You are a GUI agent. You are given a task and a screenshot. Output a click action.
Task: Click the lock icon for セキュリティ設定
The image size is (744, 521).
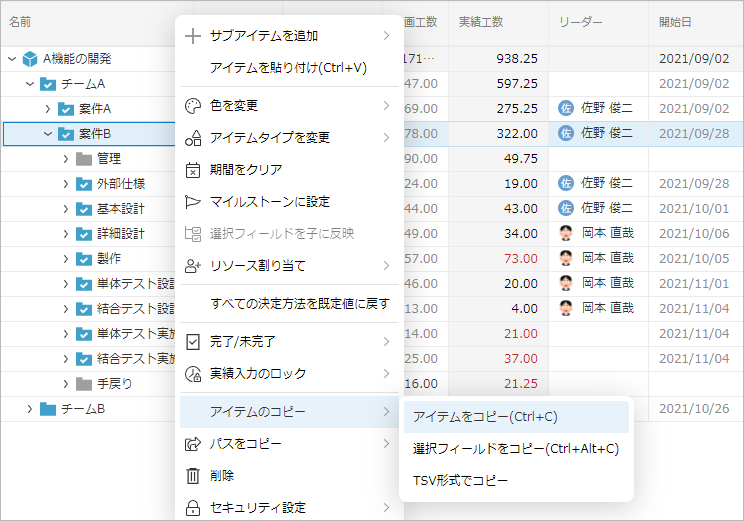194,508
